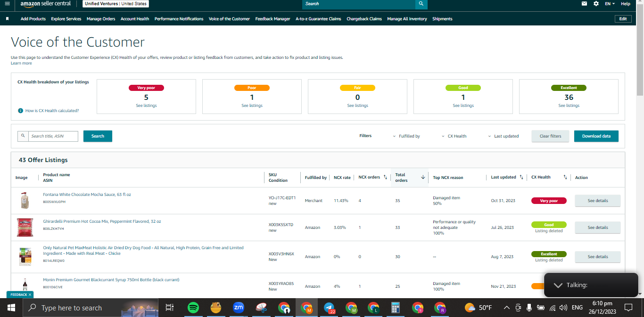See details for Fontana Mocha Sauce
Screen dimensions: 644x317
[x=597, y=201]
